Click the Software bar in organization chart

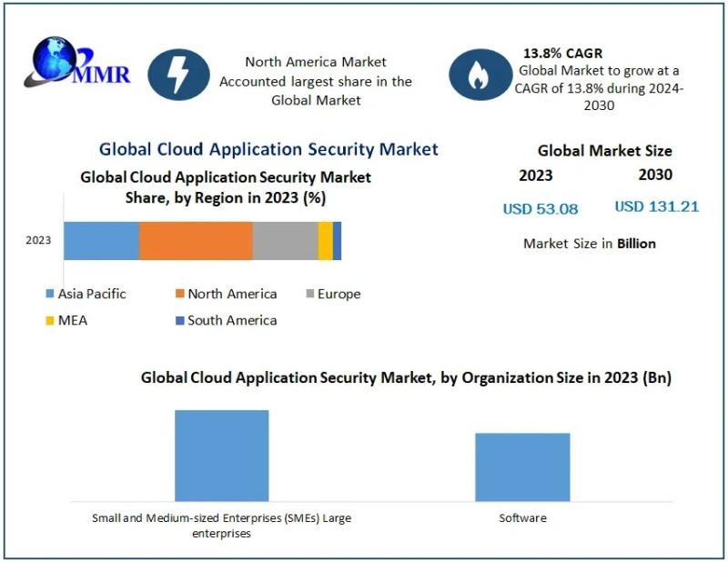click(x=522, y=467)
